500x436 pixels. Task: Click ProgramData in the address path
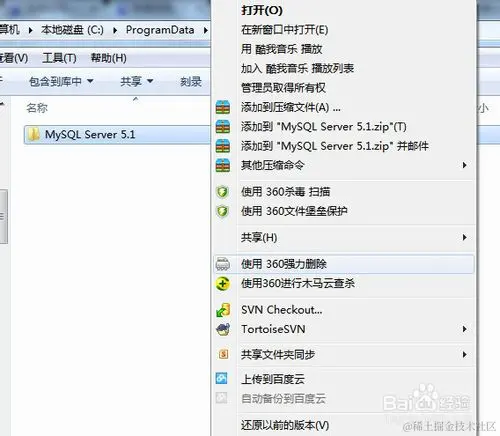(x=160, y=30)
